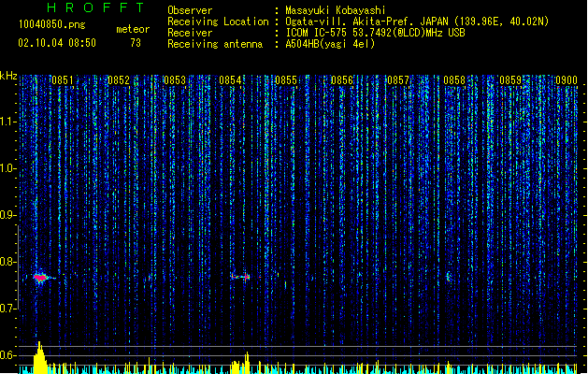Click the 1.1 kHz axis label
Viewport: 588px width, 374px height.
tap(7, 122)
